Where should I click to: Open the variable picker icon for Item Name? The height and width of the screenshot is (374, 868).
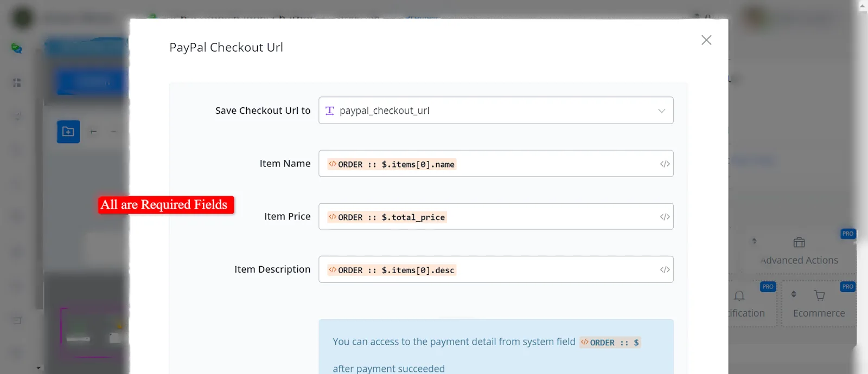[x=665, y=164]
